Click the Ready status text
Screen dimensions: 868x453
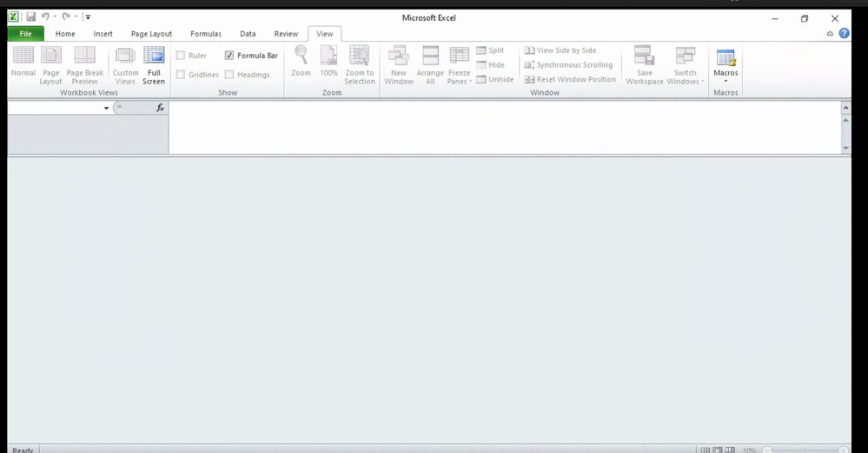coord(23,450)
